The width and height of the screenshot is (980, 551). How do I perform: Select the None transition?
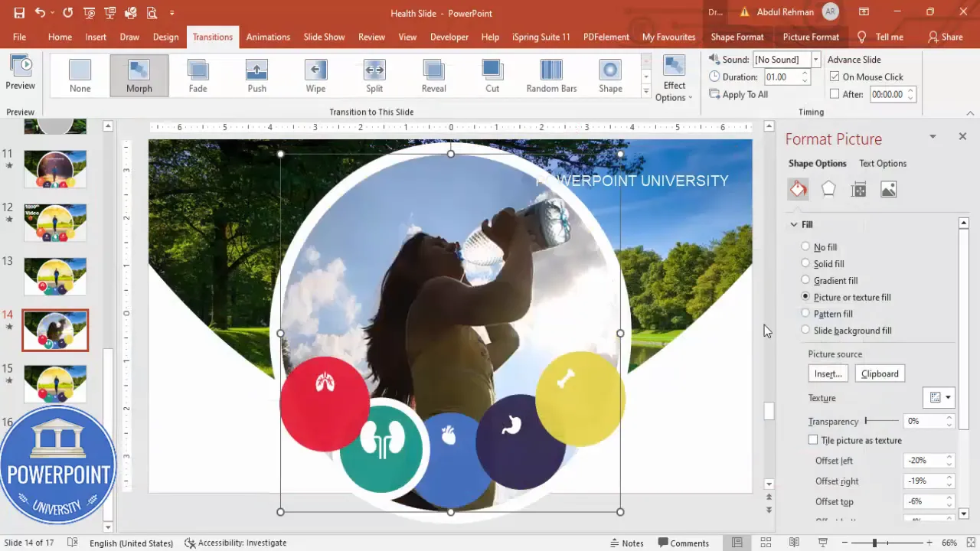[x=80, y=76]
